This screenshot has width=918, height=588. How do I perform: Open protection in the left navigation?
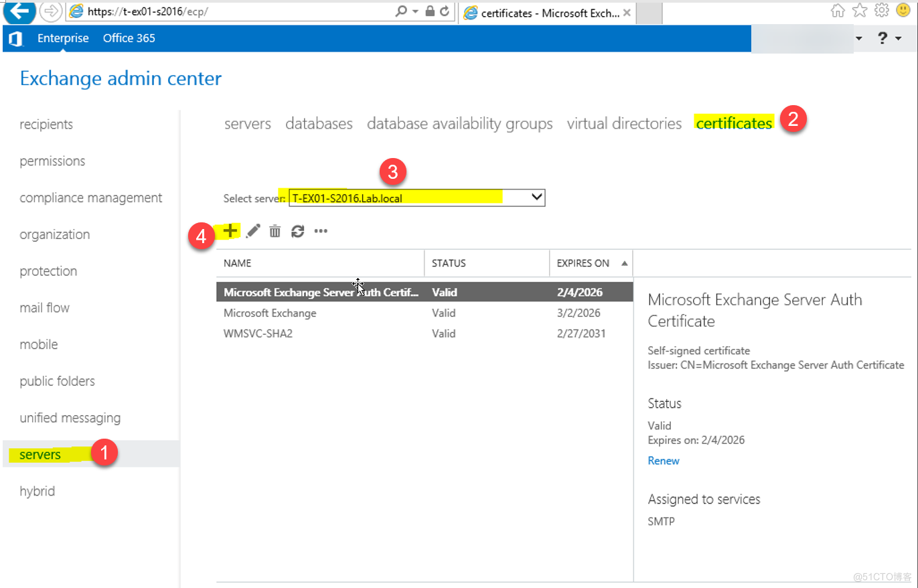coord(48,271)
